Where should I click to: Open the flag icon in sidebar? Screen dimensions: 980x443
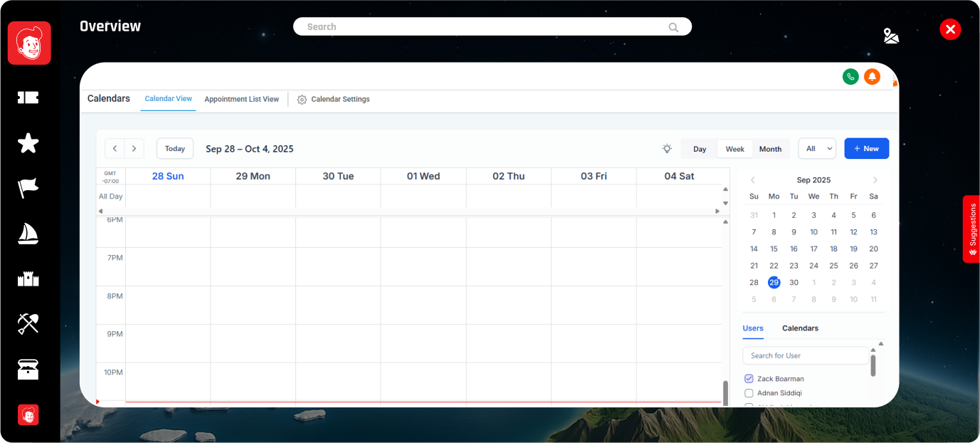[x=28, y=188]
